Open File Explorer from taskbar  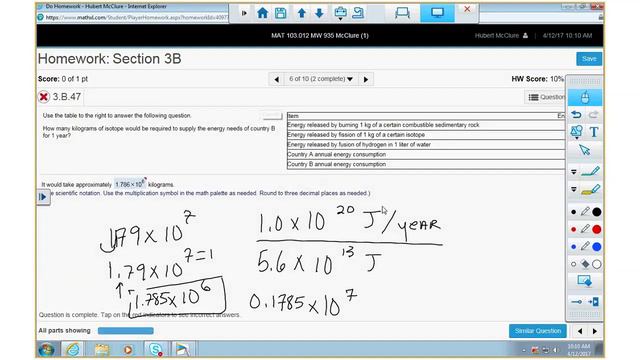(102, 350)
